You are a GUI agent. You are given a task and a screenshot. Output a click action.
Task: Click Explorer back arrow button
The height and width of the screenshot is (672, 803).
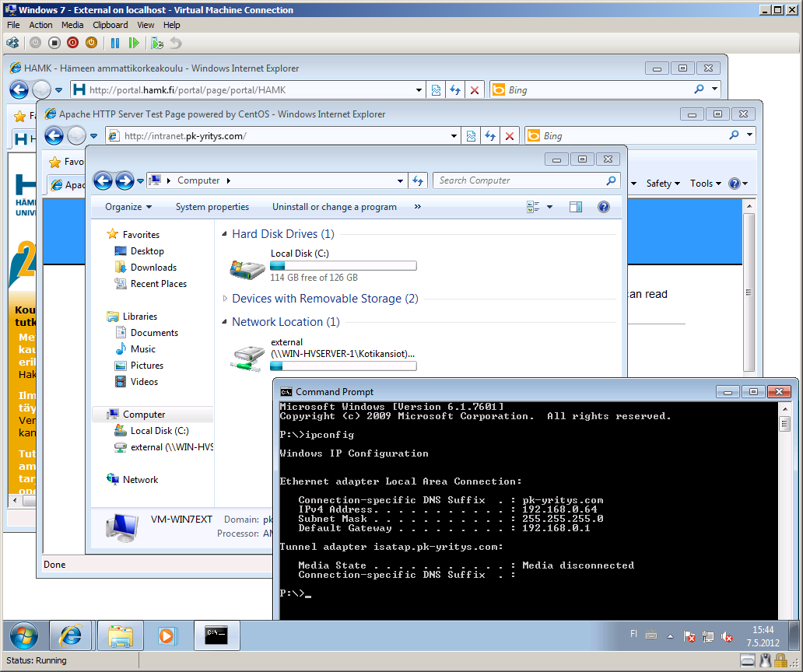pyautogui.click(x=103, y=180)
